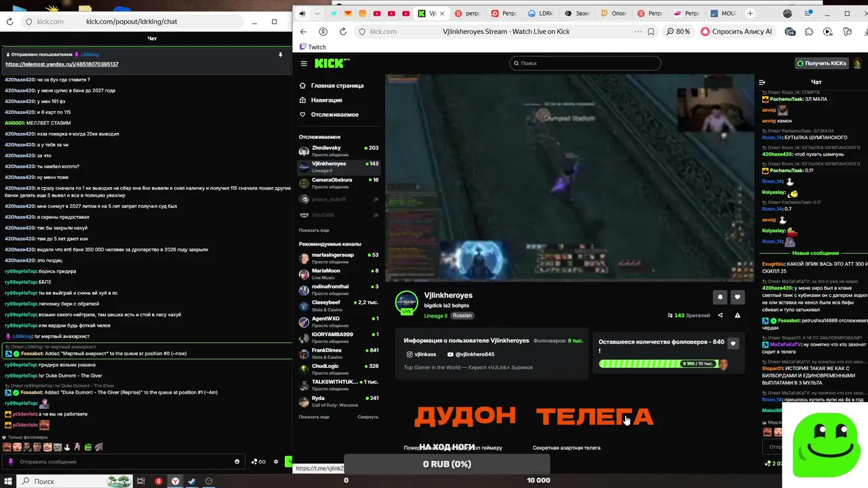Viewport: 868px width, 488px height.
Task: Open the Ryda Call of Duty channel
Action: tap(338, 401)
